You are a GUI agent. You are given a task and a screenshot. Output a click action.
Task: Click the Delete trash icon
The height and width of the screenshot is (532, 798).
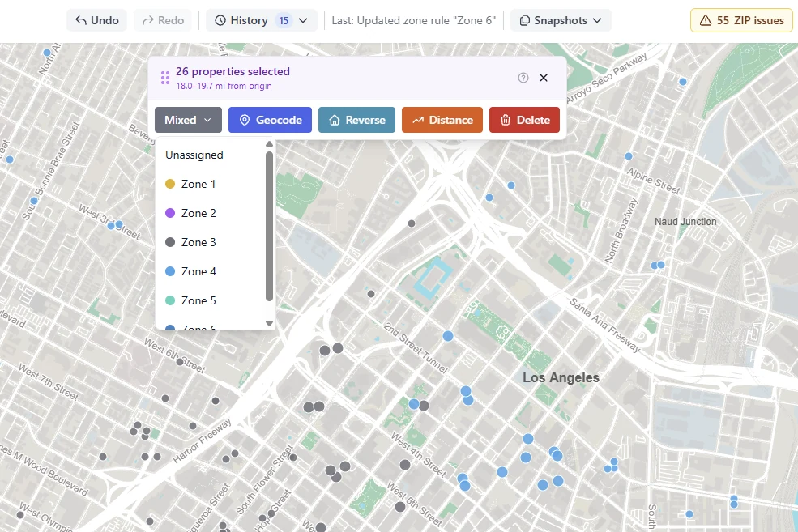tap(506, 120)
